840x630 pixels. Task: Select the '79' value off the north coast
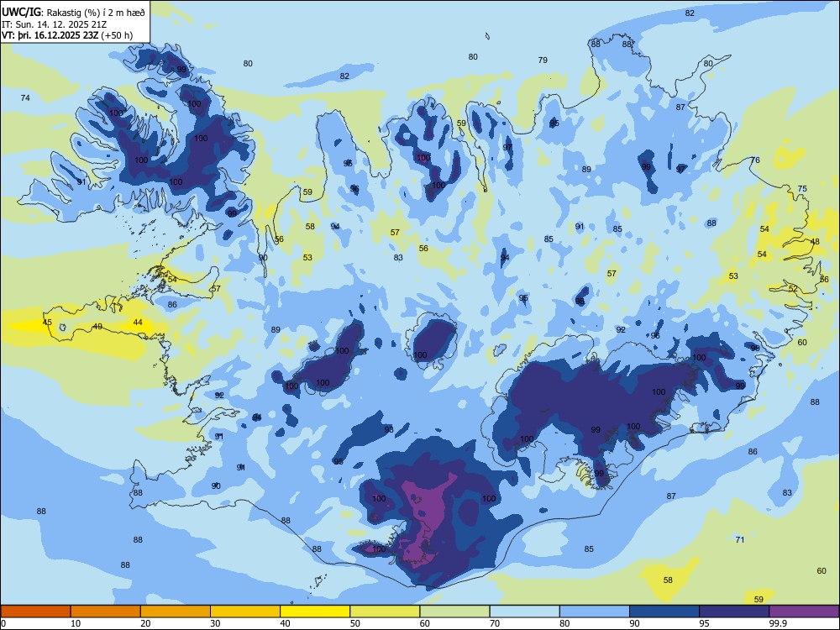pos(543,60)
